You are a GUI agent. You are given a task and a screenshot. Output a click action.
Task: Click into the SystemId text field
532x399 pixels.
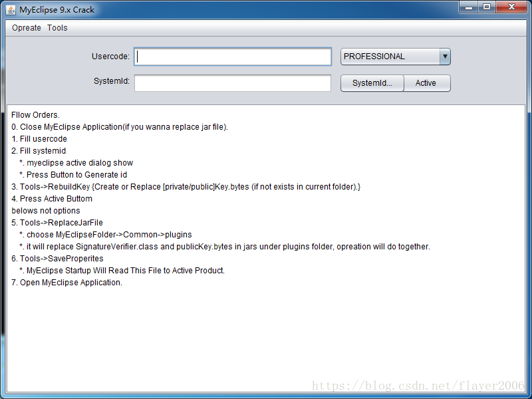click(233, 83)
